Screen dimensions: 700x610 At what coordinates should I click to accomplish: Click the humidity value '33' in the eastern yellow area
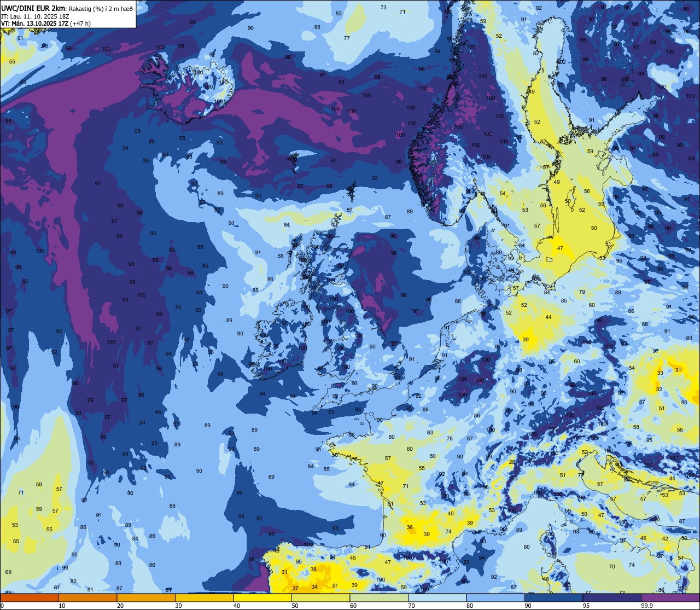point(660,373)
